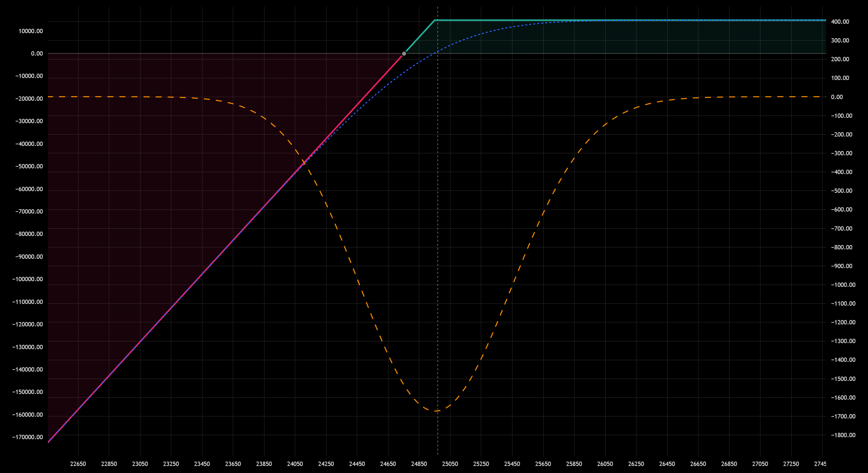This screenshot has width=868, height=473.
Task: Click the -1000.00 right axis label
Action: tap(843, 285)
